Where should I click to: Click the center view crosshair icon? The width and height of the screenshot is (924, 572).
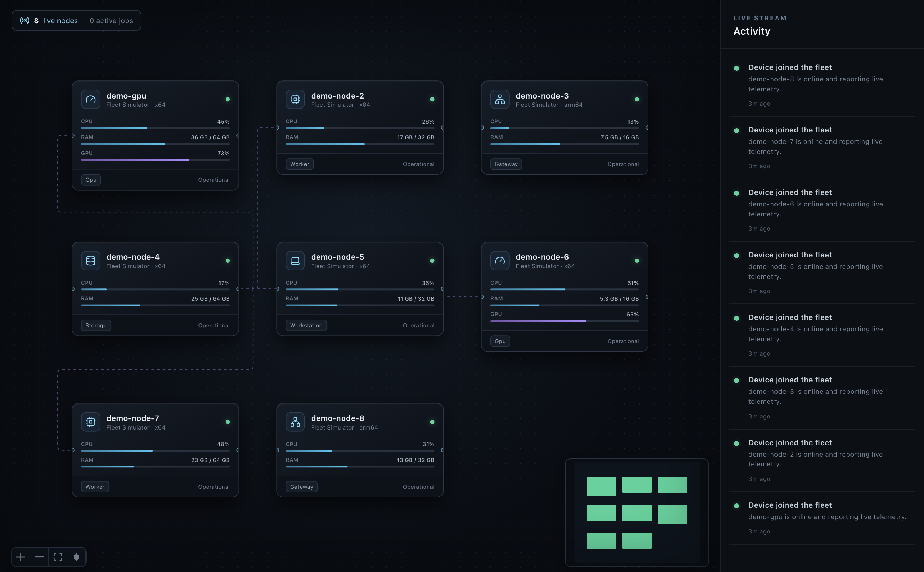[x=76, y=557]
